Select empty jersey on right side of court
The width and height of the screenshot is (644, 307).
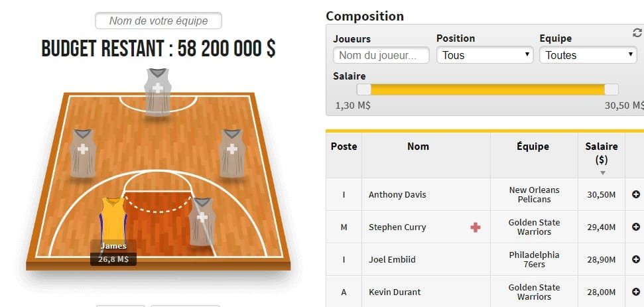point(232,152)
